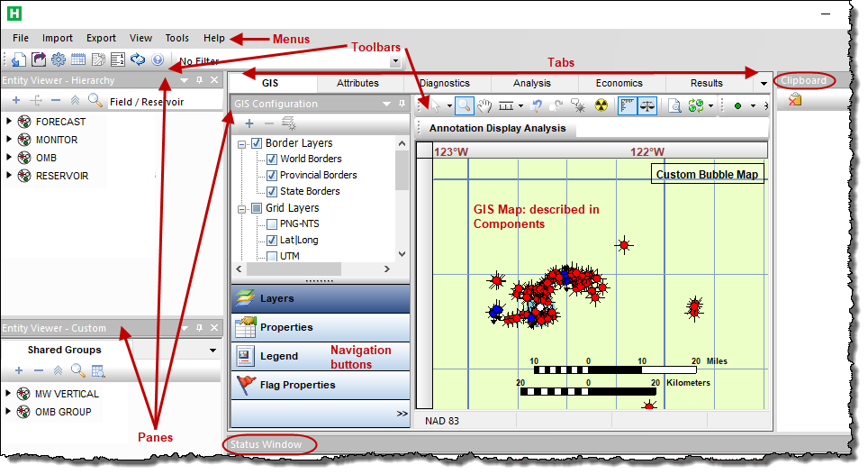Click the refresh arrows icon in main toolbar
The image size is (868, 474).
click(x=137, y=59)
